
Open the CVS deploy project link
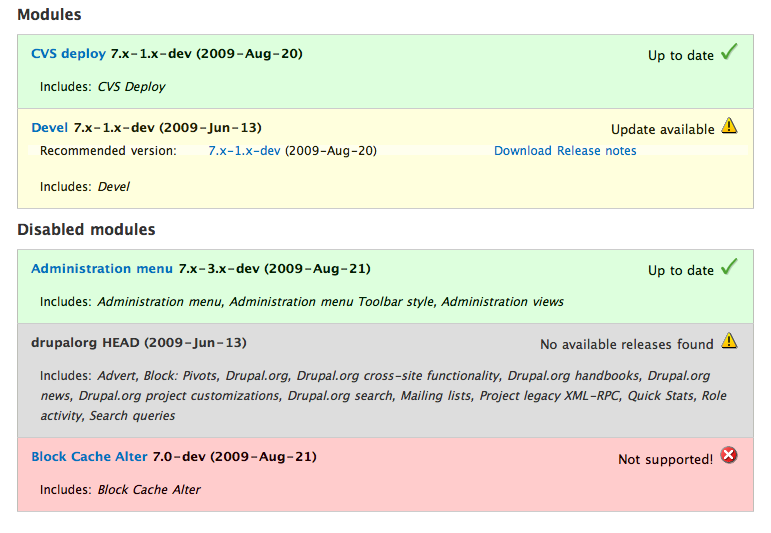click(x=68, y=54)
